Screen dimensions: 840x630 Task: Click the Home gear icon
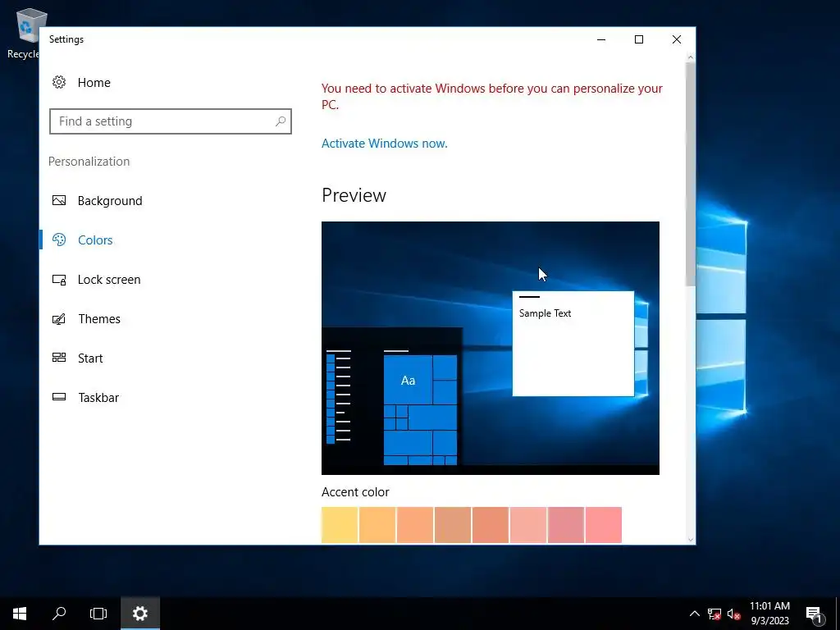point(59,82)
